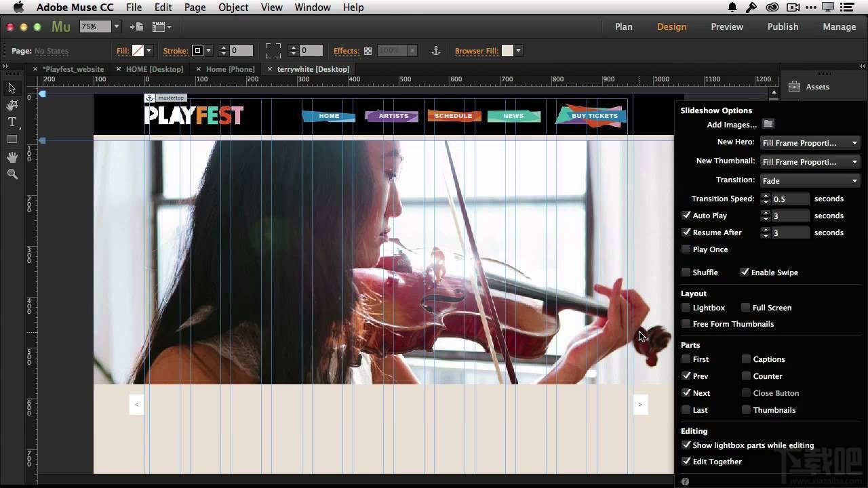Open the Assets panel
868x488 pixels.
click(817, 87)
